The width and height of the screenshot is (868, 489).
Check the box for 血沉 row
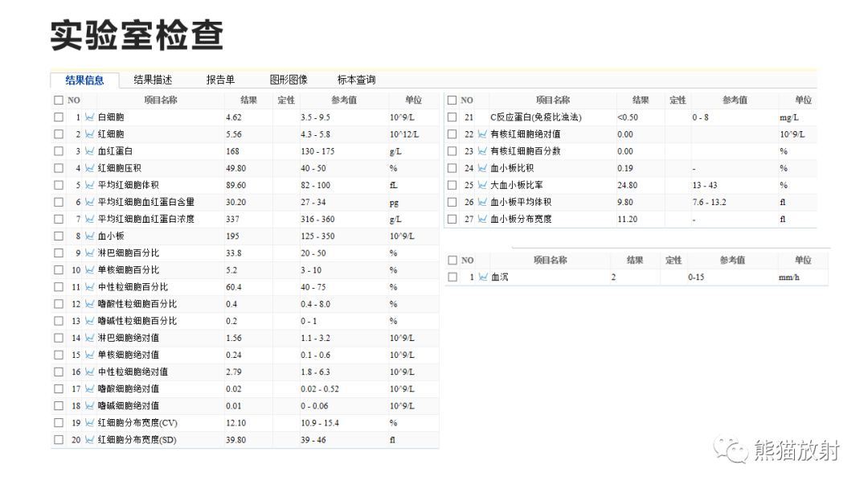(452, 277)
